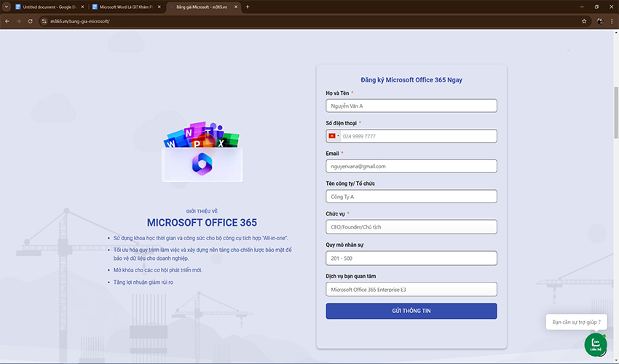This screenshot has width=619, height=364.
Task: Open the browser profile avatar
Action: coord(600,21)
